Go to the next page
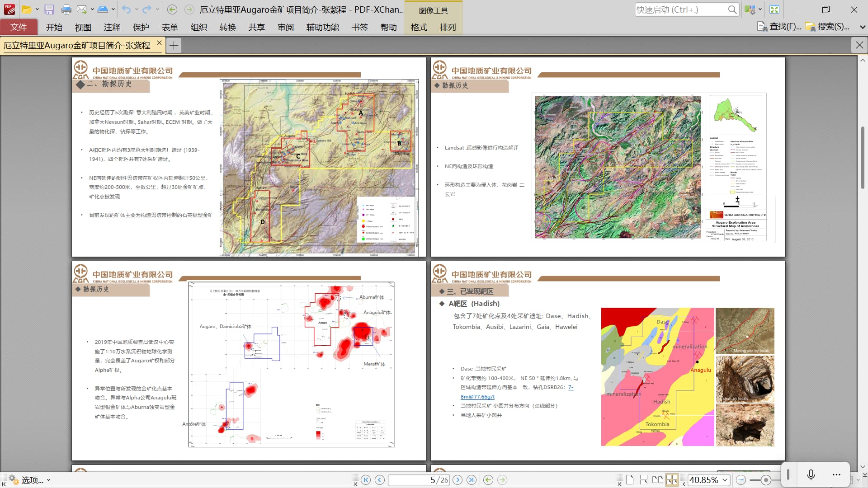The height and width of the screenshot is (488, 868). 458,480
